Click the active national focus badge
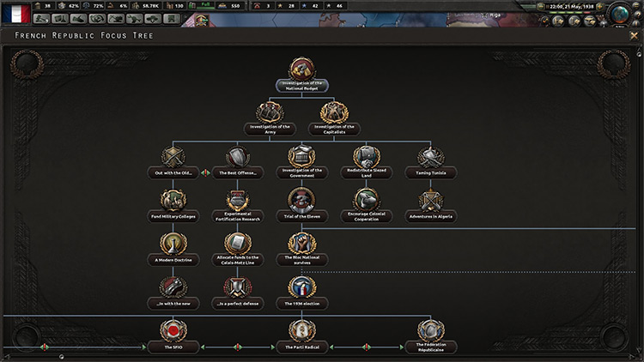This screenshot has width=644, height=362. click(202, 20)
